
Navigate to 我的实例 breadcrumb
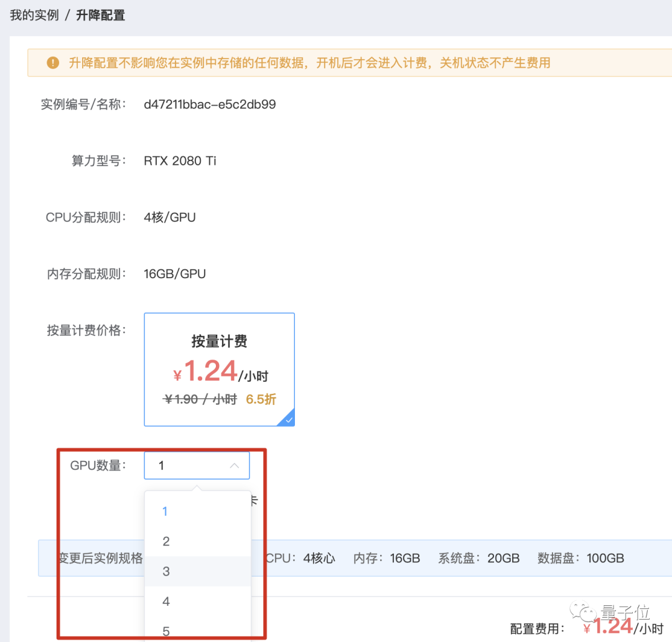(x=33, y=15)
